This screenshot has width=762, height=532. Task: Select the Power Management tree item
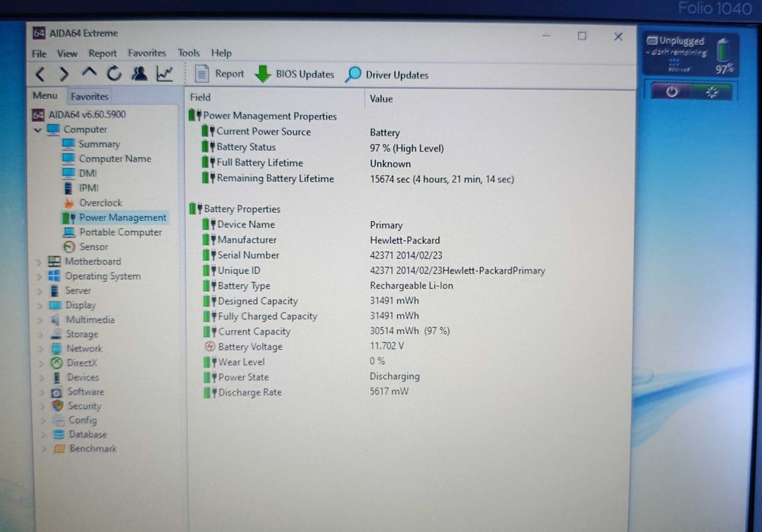(x=115, y=217)
